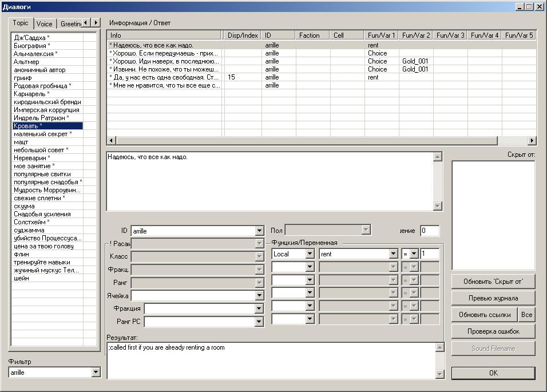This screenshot has height=392, width=547.
Task: Click the Disp/Index column header
Action: pyautogui.click(x=243, y=35)
